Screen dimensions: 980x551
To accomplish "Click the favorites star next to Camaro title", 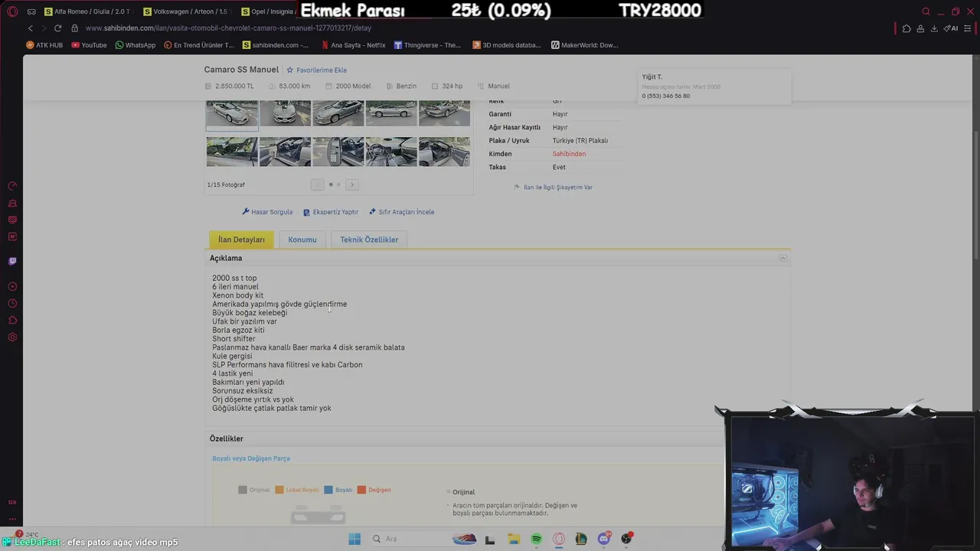I will pos(290,70).
